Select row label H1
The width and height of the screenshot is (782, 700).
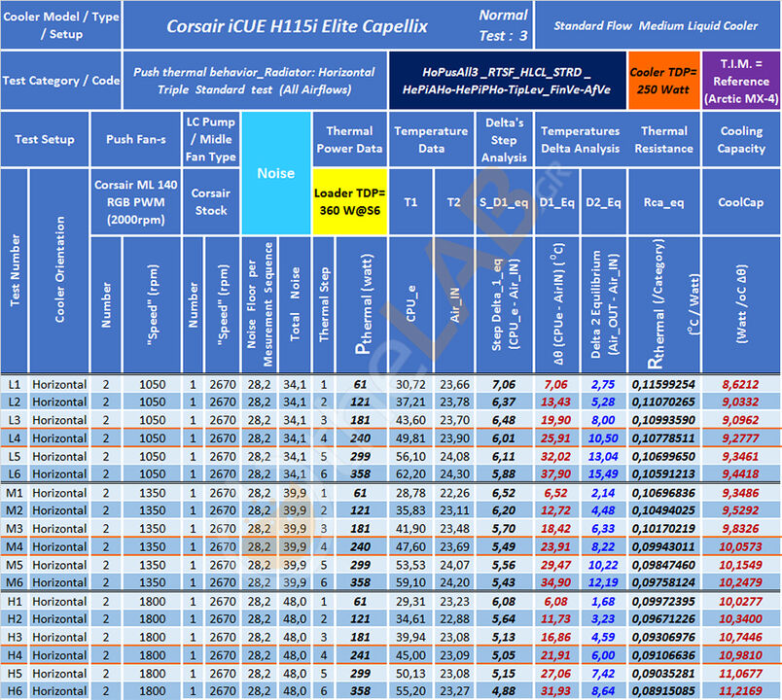coord(15,601)
